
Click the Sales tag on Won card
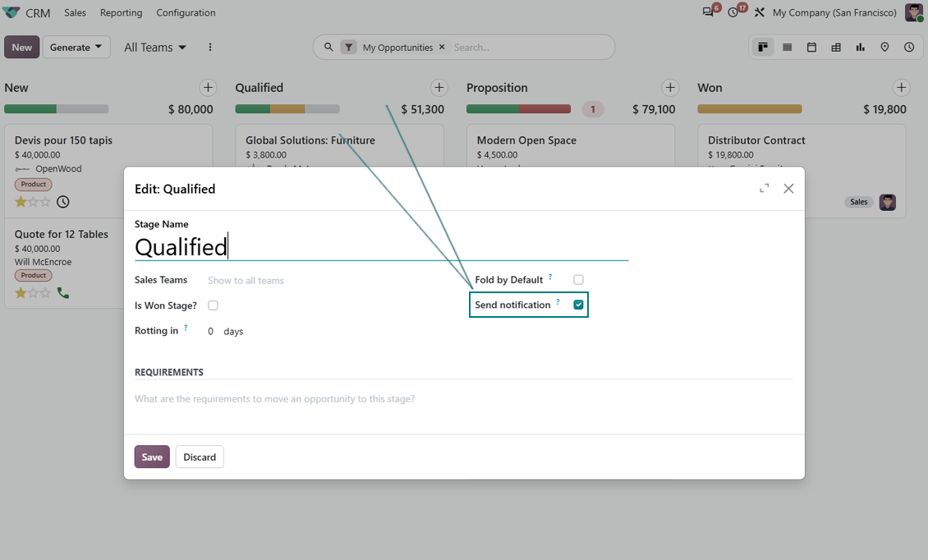[x=859, y=202]
